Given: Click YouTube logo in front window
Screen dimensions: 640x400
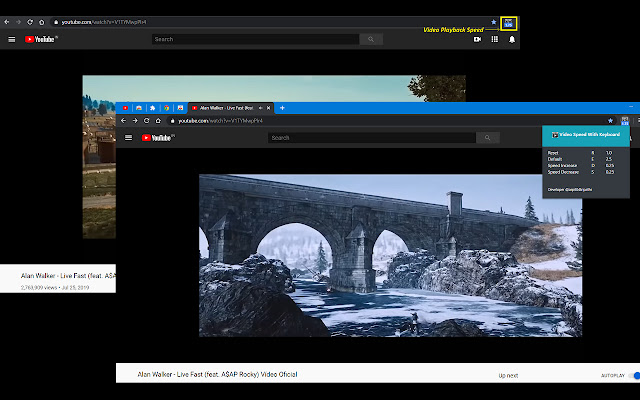Looking at the screenshot, I should 158,138.
